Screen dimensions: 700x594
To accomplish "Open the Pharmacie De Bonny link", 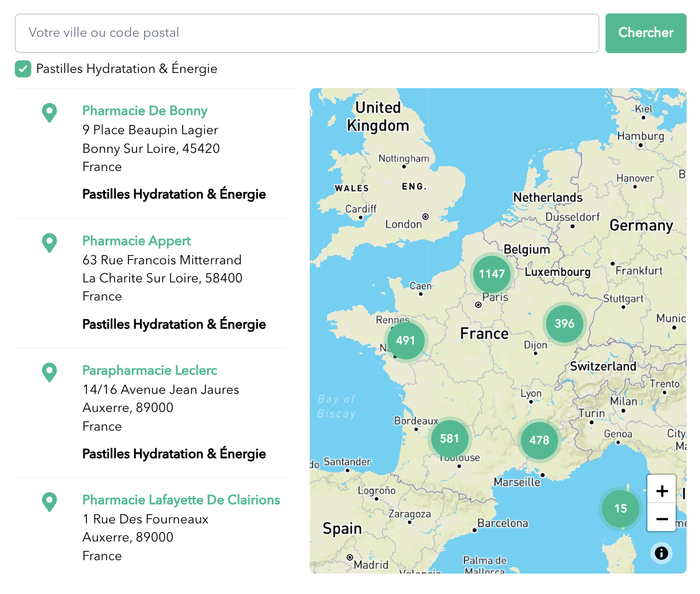I will click(x=145, y=111).
